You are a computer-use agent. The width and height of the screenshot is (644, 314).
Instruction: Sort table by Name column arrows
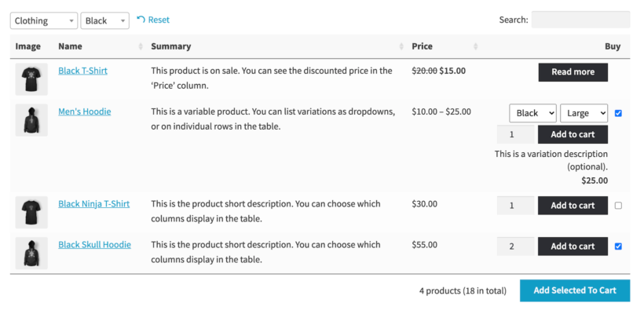[x=141, y=46]
